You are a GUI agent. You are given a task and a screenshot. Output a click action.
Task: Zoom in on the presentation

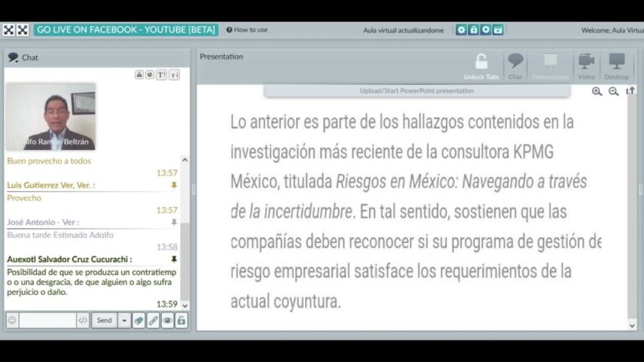click(x=597, y=91)
